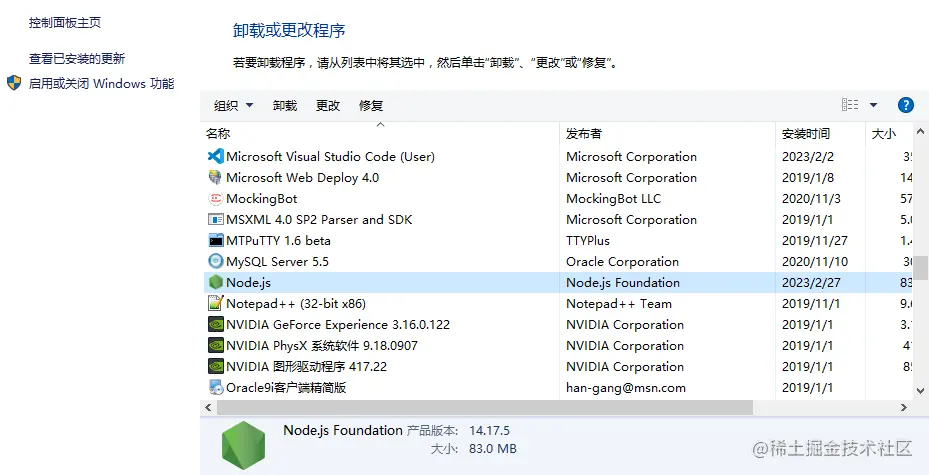Open the 组织 dropdown menu
Image resolution: width=929 pixels, height=475 pixels.
tap(233, 105)
